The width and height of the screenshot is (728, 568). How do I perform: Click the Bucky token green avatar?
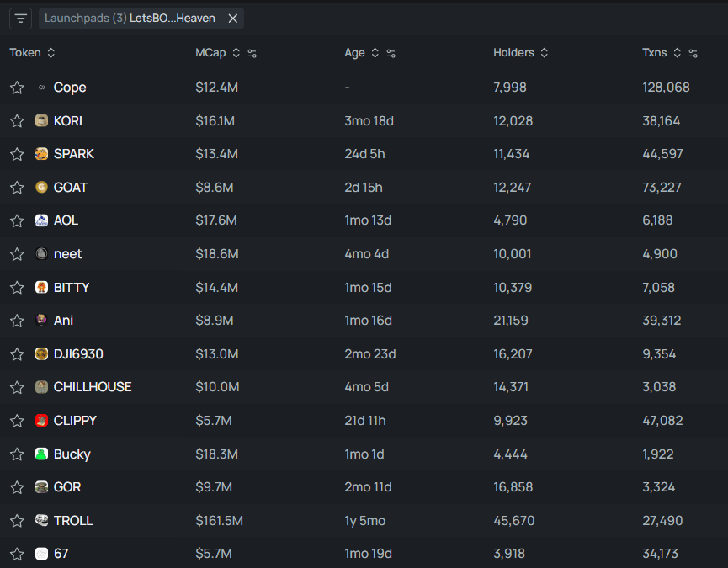(41, 454)
